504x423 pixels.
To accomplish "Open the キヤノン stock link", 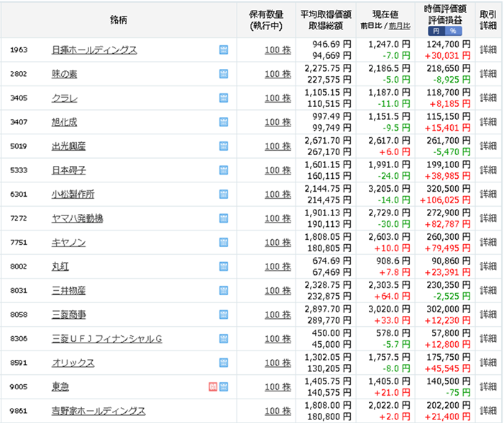I will coord(68,243).
